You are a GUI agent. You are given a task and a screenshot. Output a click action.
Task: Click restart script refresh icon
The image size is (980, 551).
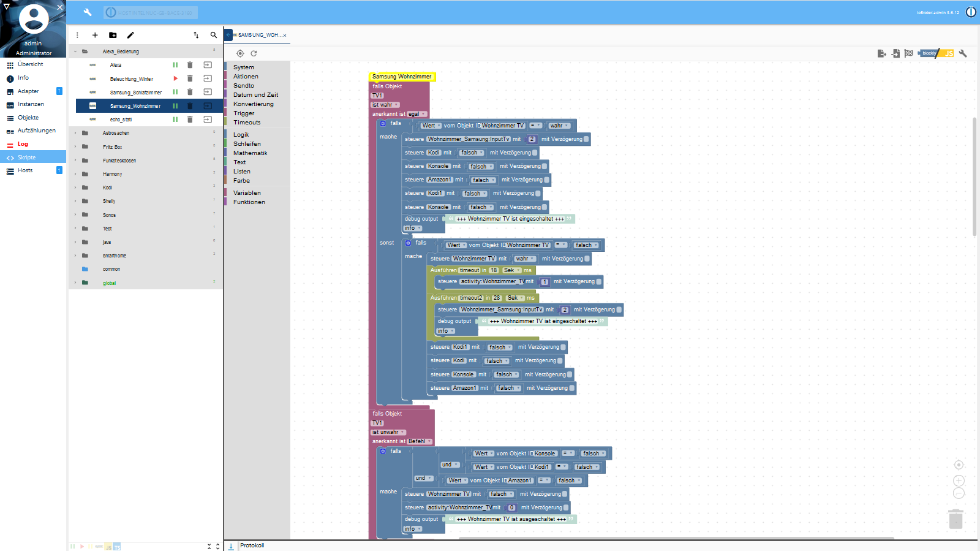pos(254,53)
